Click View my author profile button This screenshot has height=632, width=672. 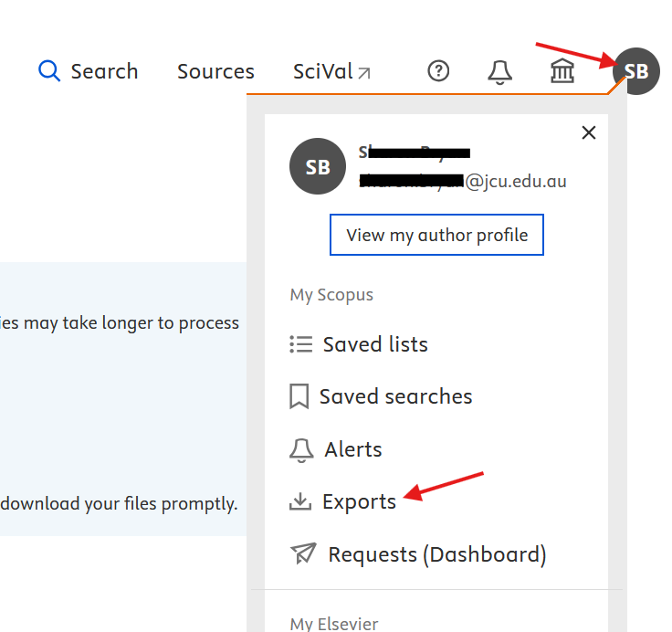pyautogui.click(x=436, y=235)
